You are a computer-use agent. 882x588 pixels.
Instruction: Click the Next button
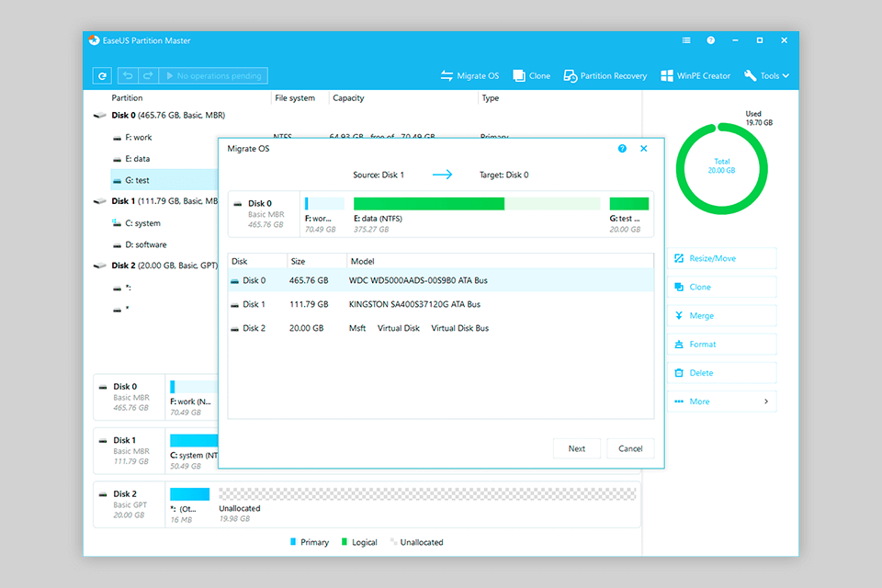pos(576,449)
